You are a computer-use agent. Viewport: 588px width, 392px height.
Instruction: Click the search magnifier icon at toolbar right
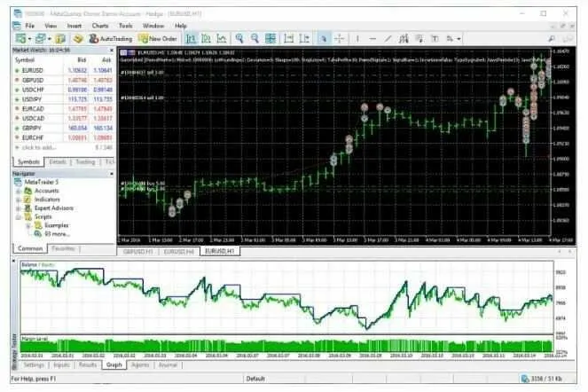pyautogui.click(x=552, y=38)
